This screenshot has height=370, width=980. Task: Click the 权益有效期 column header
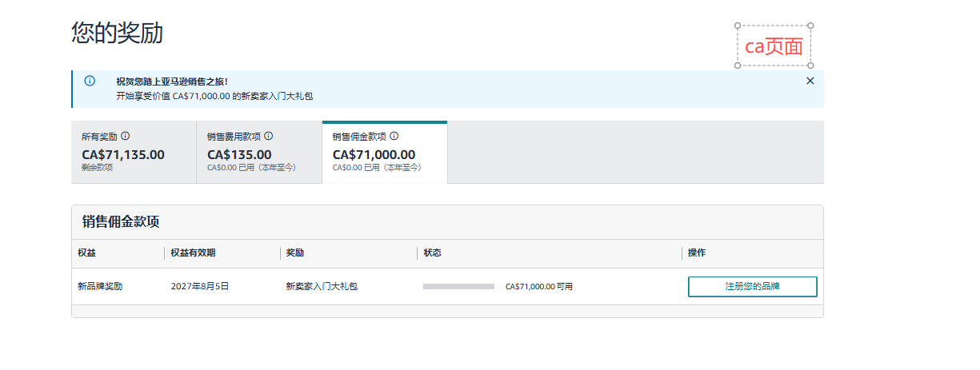click(x=193, y=253)
